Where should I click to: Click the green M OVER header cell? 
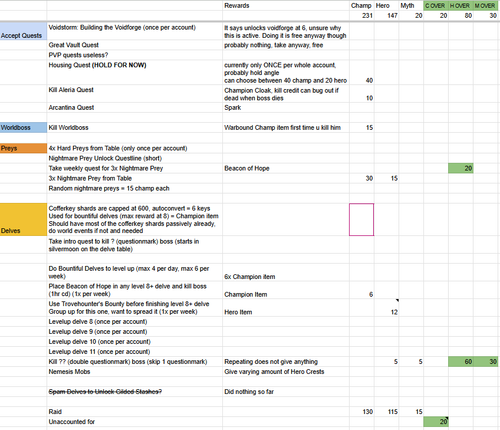click(486, 6)
